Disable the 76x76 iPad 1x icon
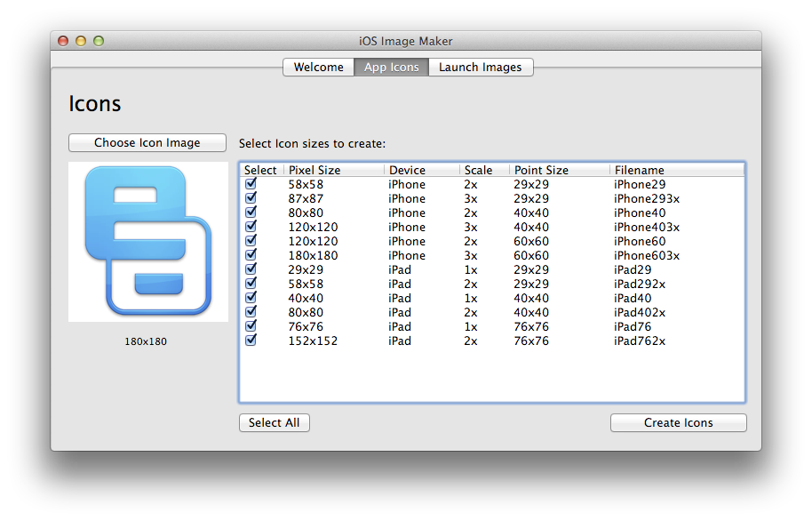Viewport: 812px width, 521px height. 251,326
